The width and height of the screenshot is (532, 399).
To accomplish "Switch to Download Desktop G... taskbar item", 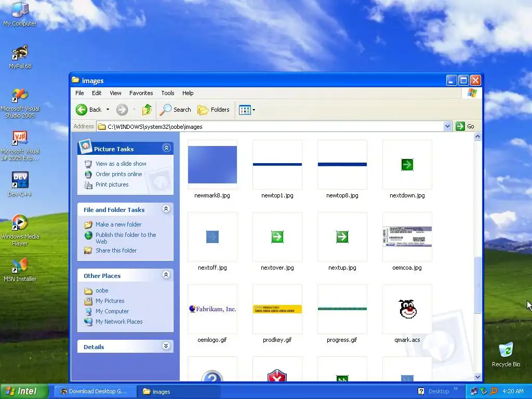I will point(95,392).
